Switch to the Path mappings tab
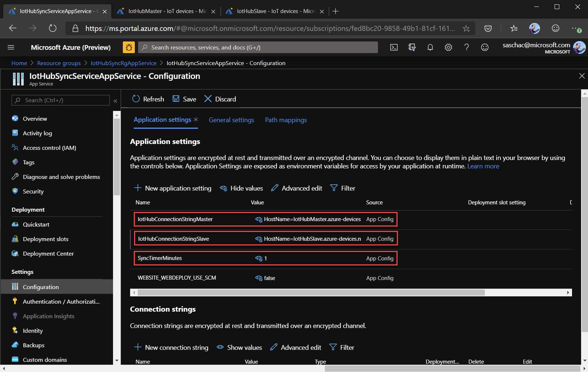The image size is (588, 372). pos(286,120)
